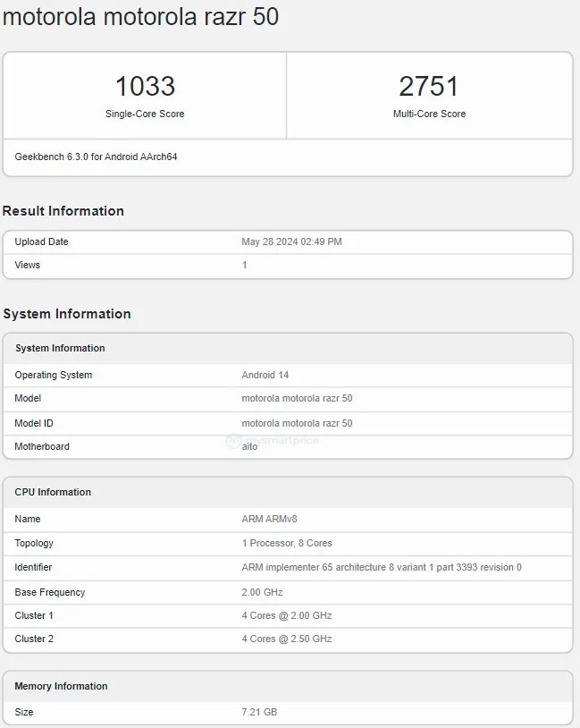This screenshot has width=580, height=728.
Task: Click the Model ID row value
Action: coord(297,423)
